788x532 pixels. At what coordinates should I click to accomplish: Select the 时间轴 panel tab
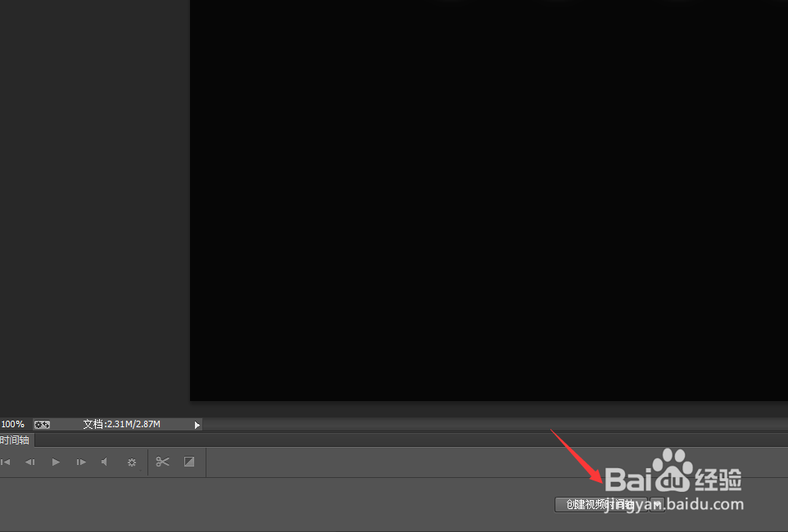[x=15, y=440]
